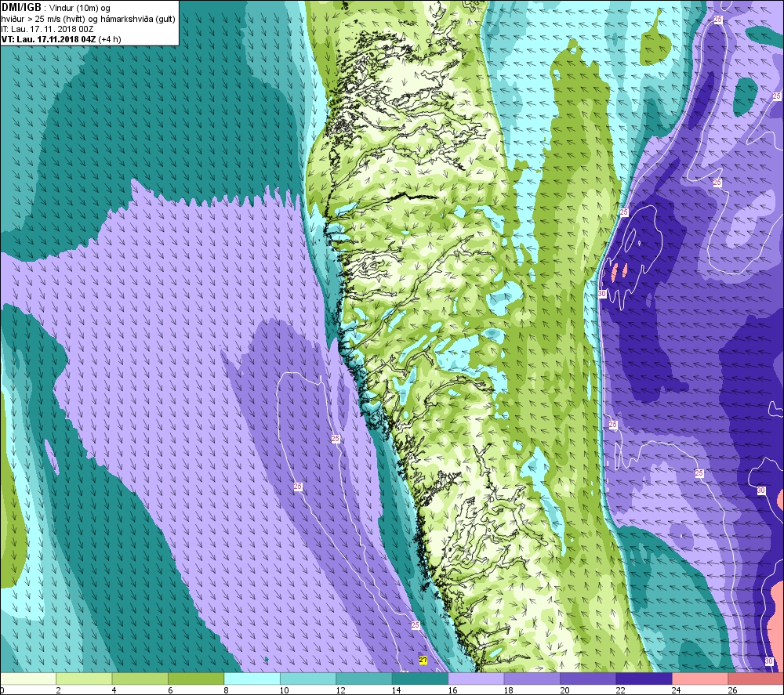784x695 pixels.
Task: Click the legend scale number 8
Action: 227,690
